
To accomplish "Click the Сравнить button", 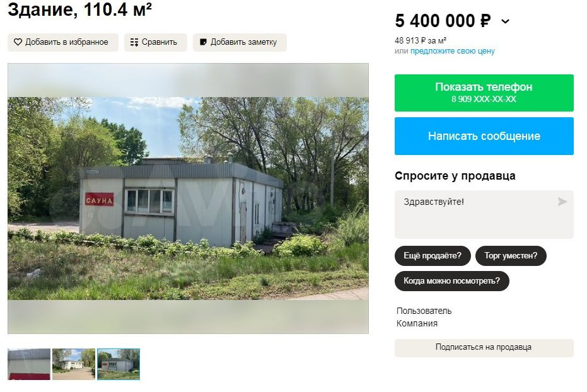I will tap(155, 42).
